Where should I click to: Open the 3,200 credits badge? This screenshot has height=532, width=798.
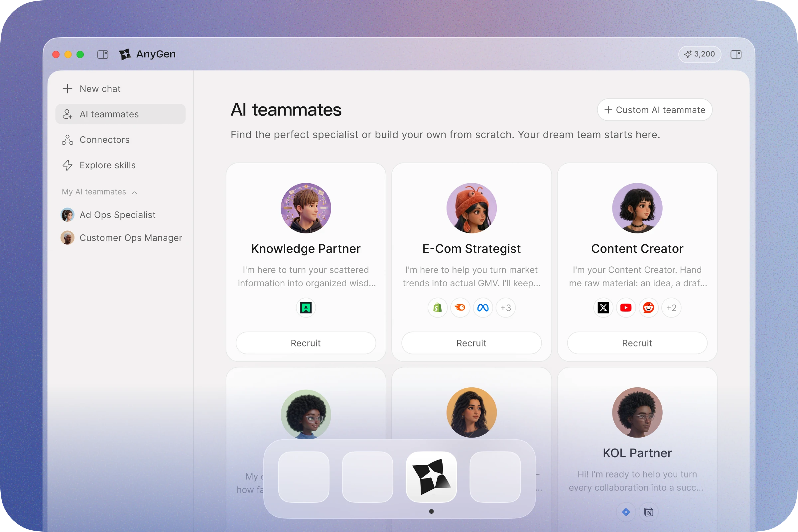pyautogui.click(x=700, y=54)
